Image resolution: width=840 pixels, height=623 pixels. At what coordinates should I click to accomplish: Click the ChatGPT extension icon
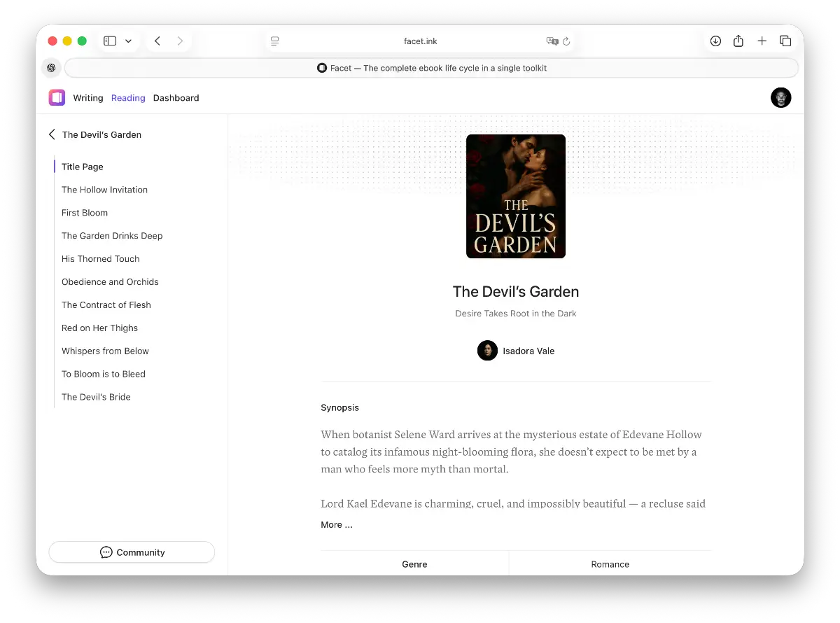coord(51,68)
